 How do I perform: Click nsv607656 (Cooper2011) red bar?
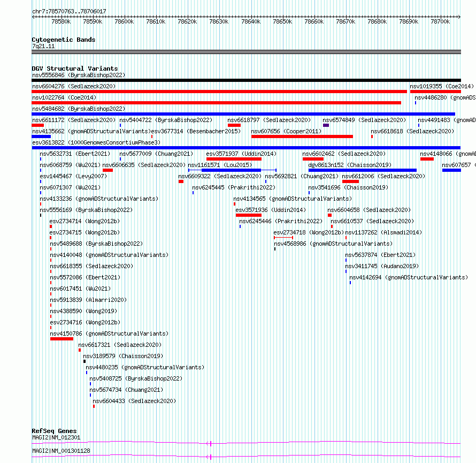(302, 136)
